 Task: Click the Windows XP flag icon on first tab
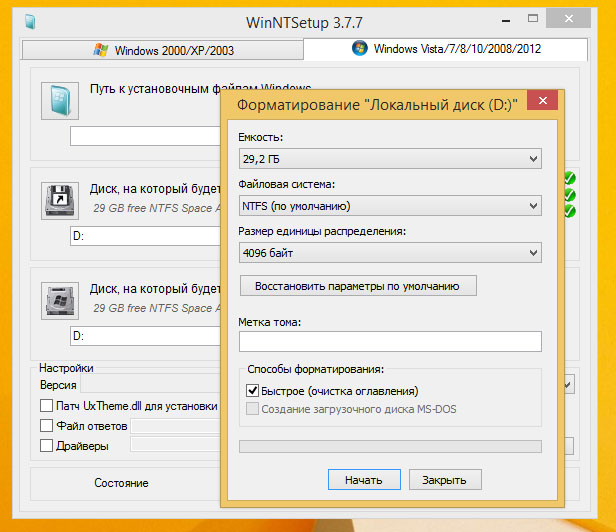click(101, 50)
